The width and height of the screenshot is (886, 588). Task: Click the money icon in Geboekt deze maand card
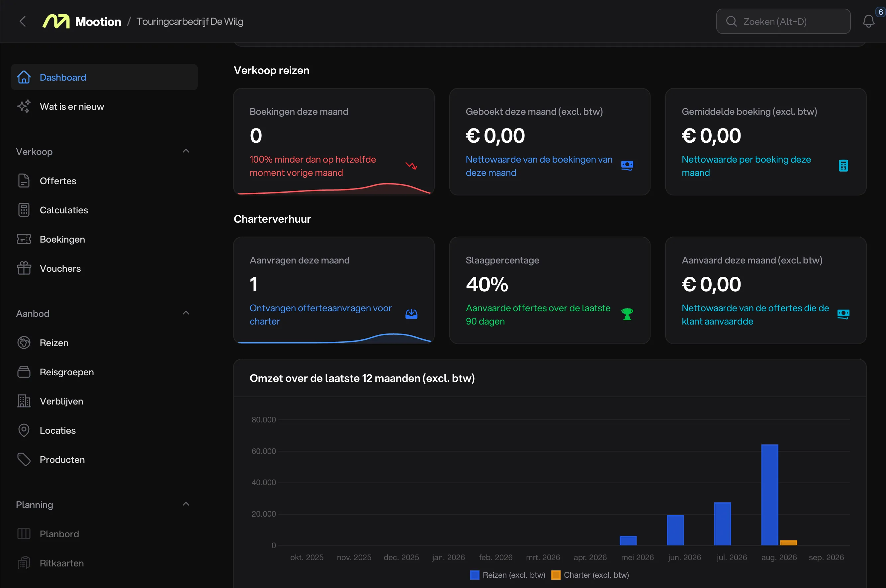click(x=627, y=165)
